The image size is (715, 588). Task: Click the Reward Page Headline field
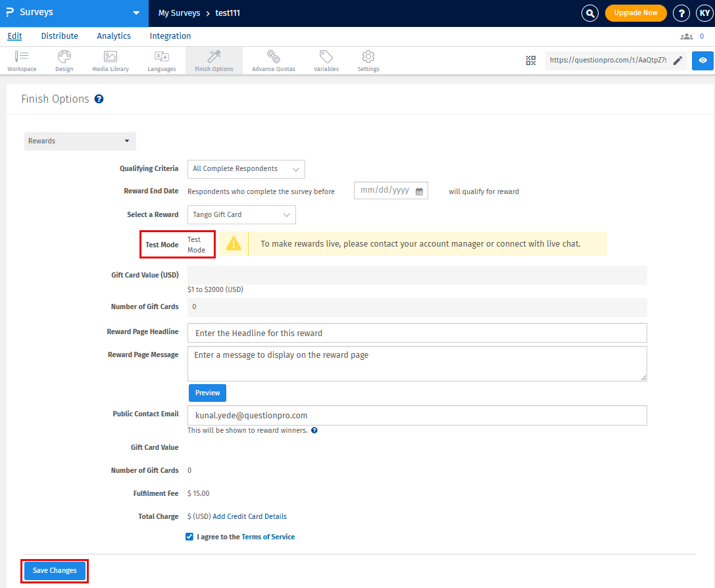click(x=417, y=333)
